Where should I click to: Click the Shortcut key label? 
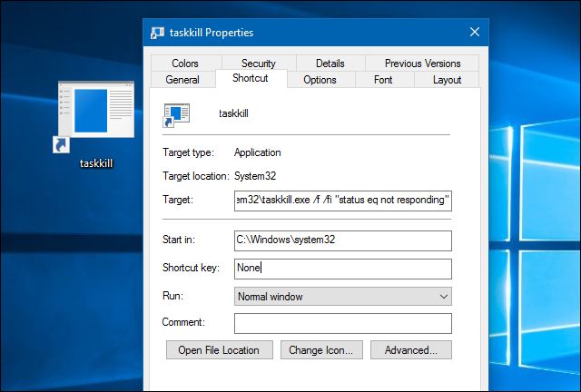[191, 268]
